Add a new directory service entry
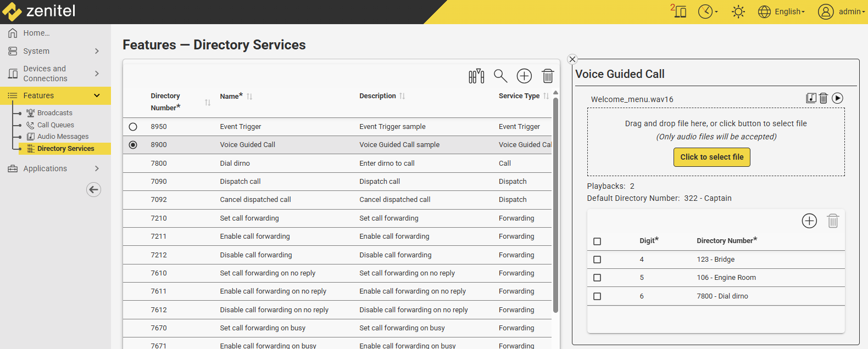Viewport: 868px width, 349px height. tap(524, 76)
